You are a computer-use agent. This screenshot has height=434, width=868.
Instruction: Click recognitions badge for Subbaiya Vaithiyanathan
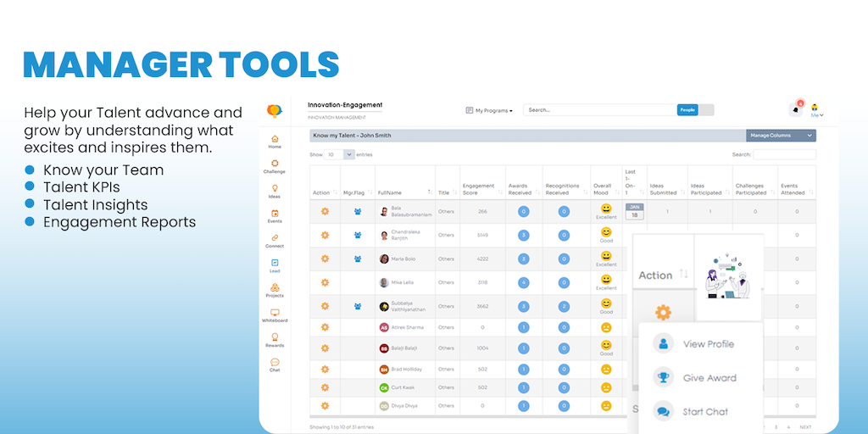(x=564, y=306)
